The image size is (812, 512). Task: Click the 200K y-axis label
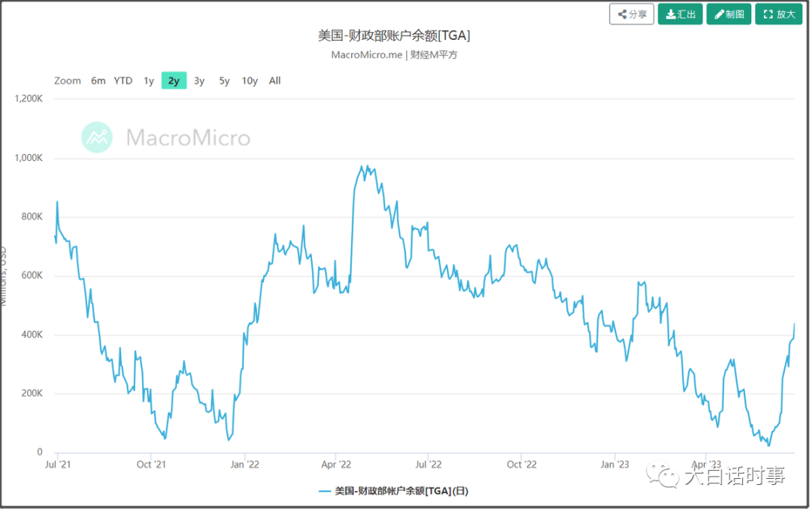(32, 393)
